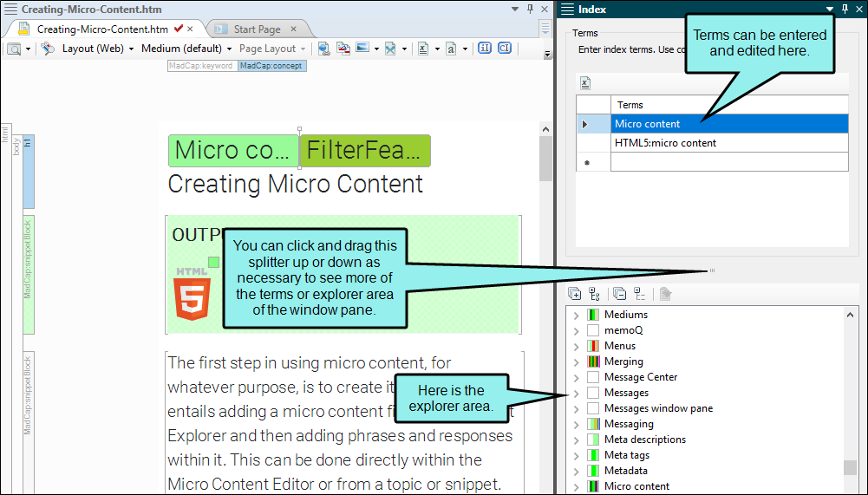This screenshot has height=495, width=868.
Task: Click the grayed-out document icon in explorer toolbar
Action: pyautogui.click(x=665, y=294)
